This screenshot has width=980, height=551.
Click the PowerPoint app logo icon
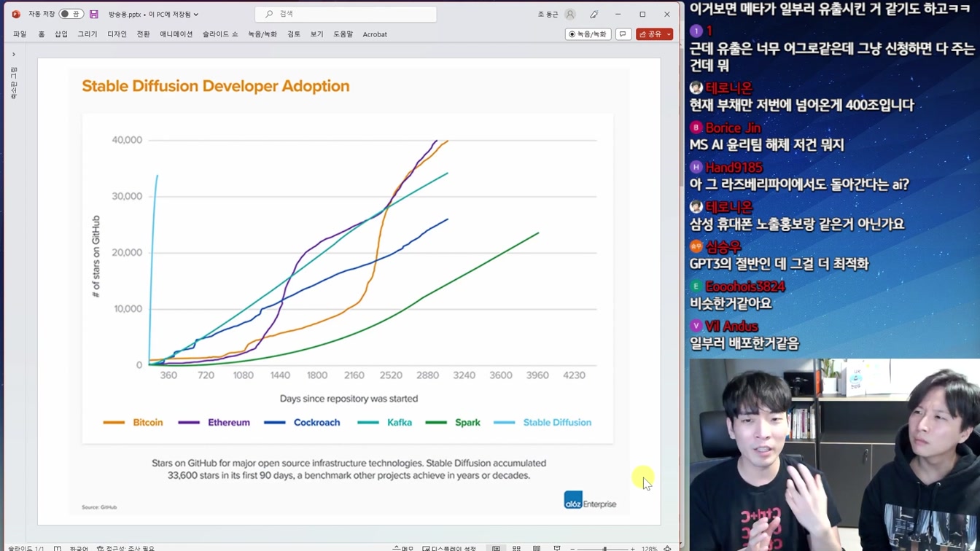click(x=16, y=14)
